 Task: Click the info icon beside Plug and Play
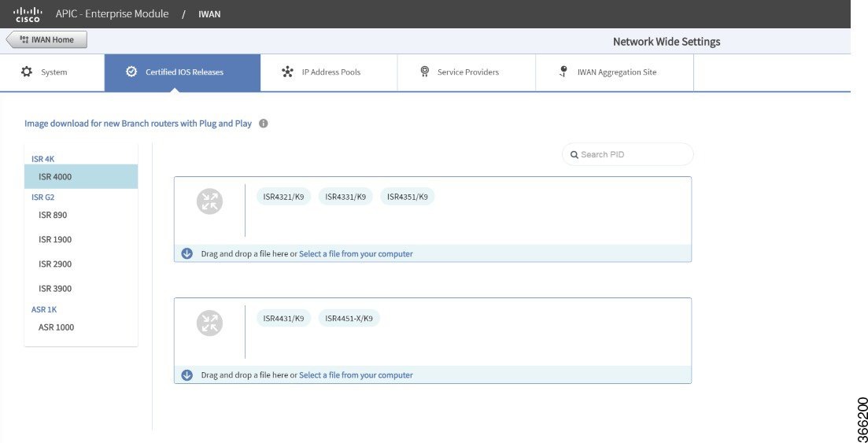264,124
